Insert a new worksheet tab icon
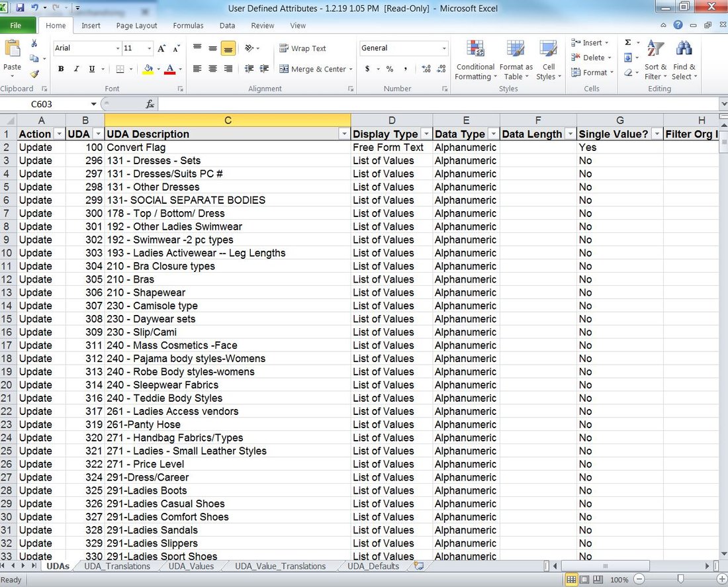The image size is (728, 587). 418,566
